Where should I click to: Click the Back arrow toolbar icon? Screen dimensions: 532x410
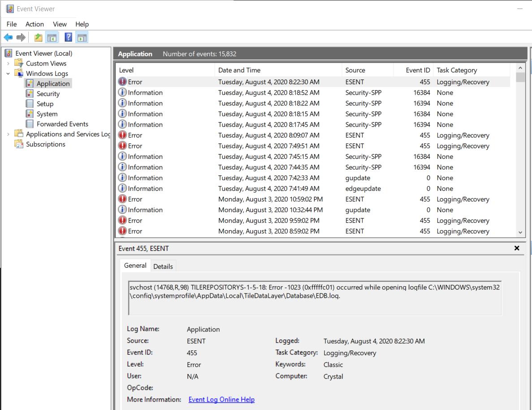pyautogui.click(x=8, y=38)
